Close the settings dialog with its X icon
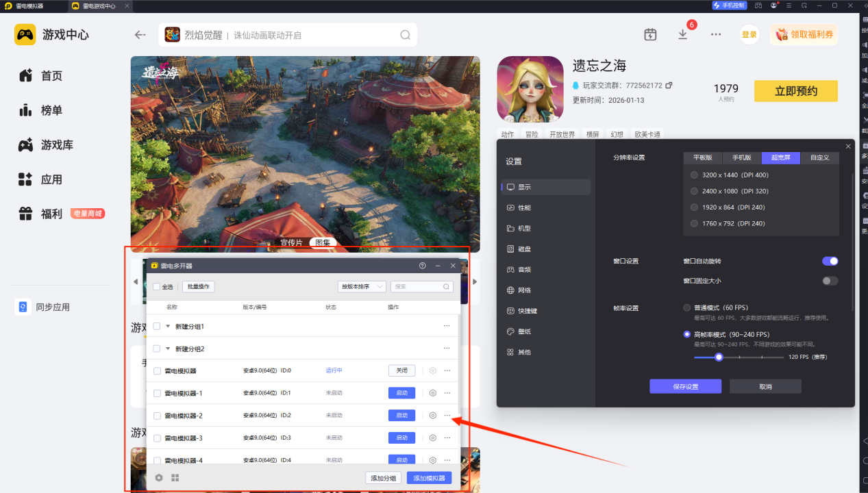 click(848, 147)
